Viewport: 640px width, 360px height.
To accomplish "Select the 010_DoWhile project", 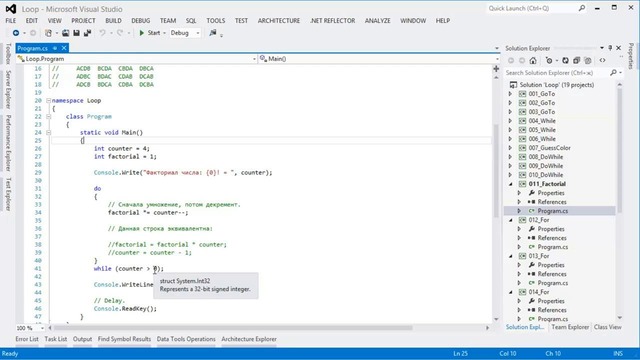I will tap(545, 175).
